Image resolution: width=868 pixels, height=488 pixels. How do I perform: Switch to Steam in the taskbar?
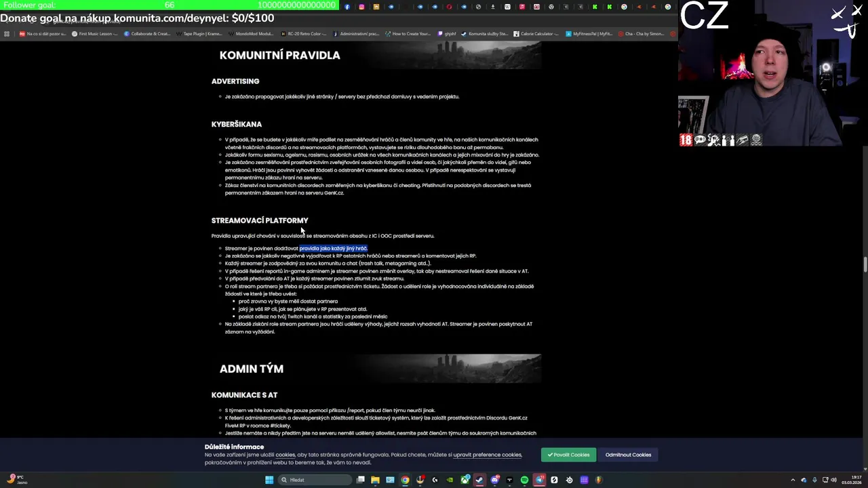pyautogui.click(x=479, y=480)
